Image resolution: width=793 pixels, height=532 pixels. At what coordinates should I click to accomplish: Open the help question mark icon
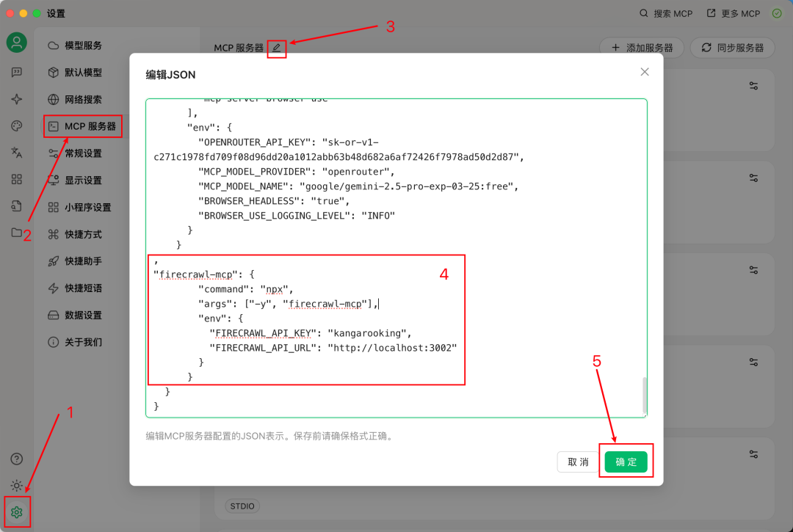pos(17,459)
